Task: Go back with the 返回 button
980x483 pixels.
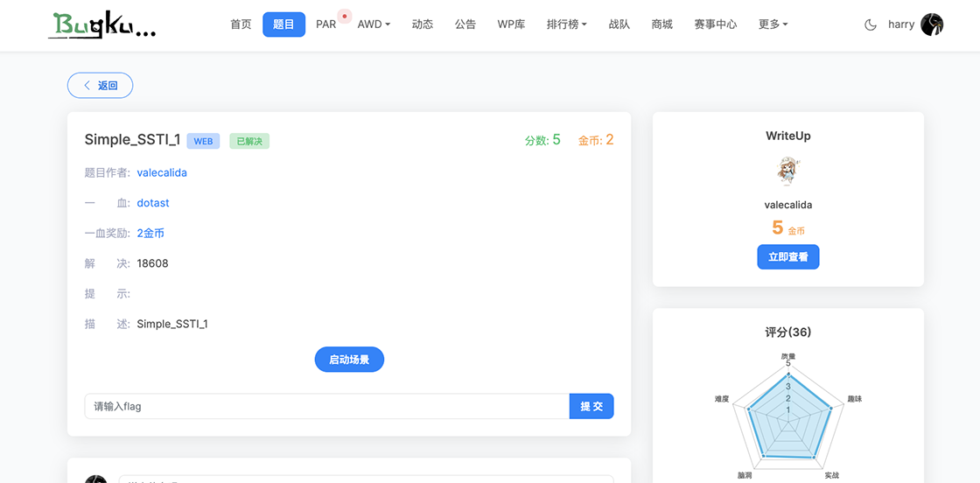Action: point(100,86)
